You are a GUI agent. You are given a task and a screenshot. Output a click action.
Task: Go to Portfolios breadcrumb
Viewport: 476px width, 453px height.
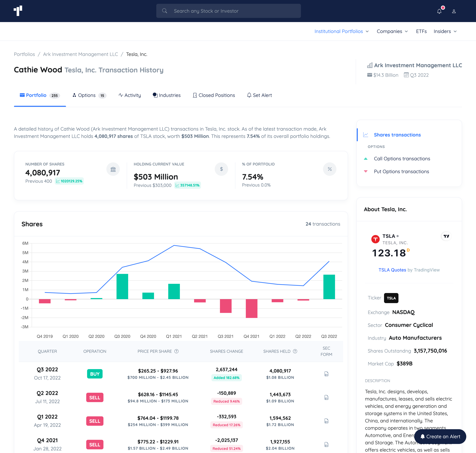24,54
